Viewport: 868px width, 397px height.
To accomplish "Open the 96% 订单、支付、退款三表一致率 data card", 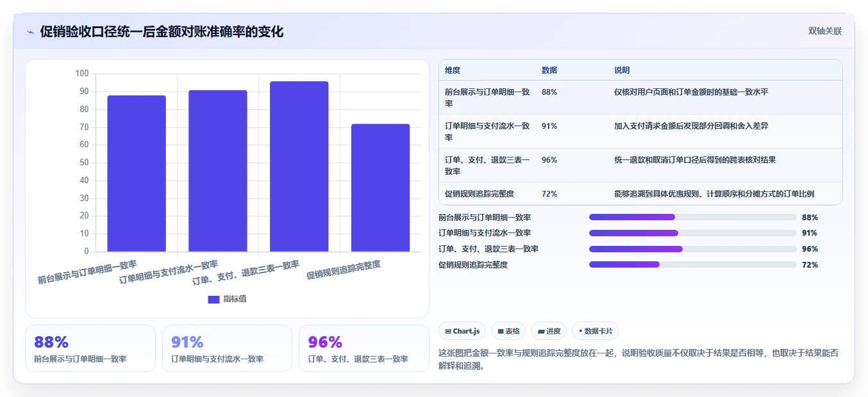I will 364,348.
